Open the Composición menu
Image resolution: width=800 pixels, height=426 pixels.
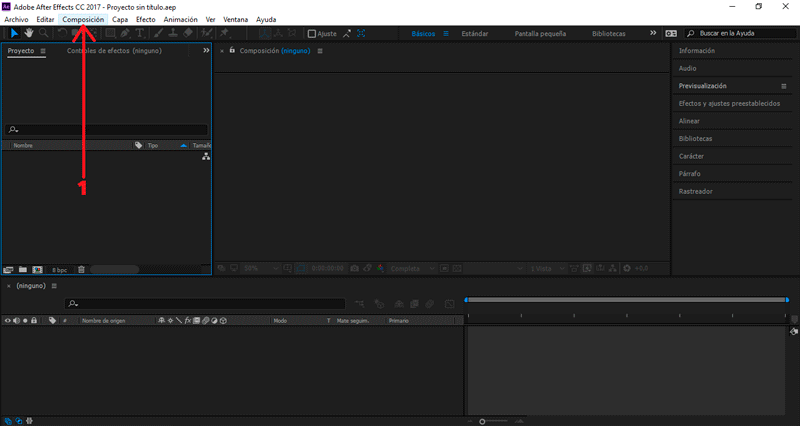83,19
